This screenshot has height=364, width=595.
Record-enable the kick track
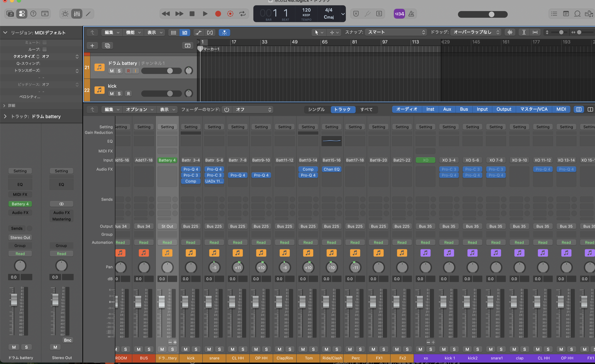pos(128,94)
